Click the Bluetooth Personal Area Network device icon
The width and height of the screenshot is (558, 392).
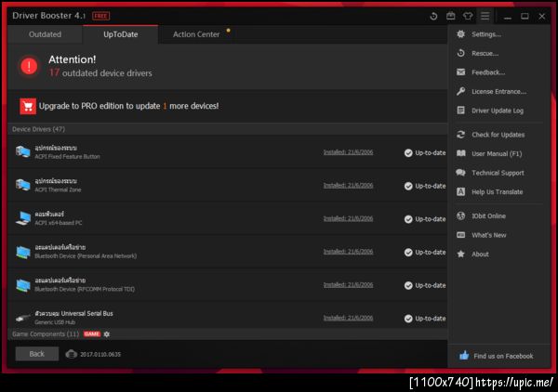(x=23, y=252)
